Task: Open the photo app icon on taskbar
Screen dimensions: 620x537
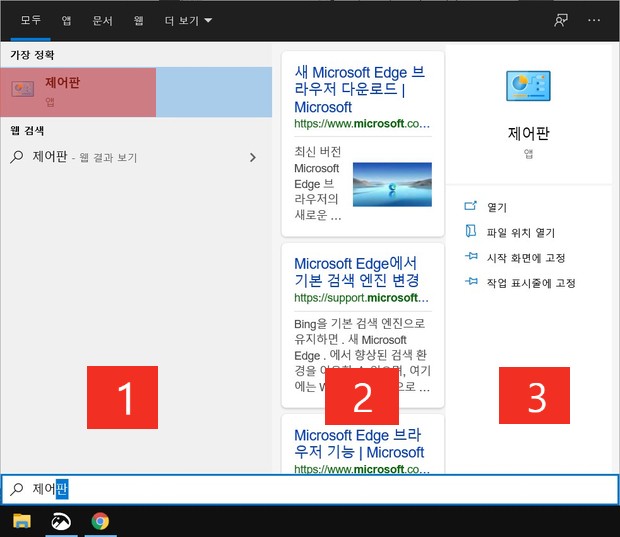Action: (x=61, y=521)
